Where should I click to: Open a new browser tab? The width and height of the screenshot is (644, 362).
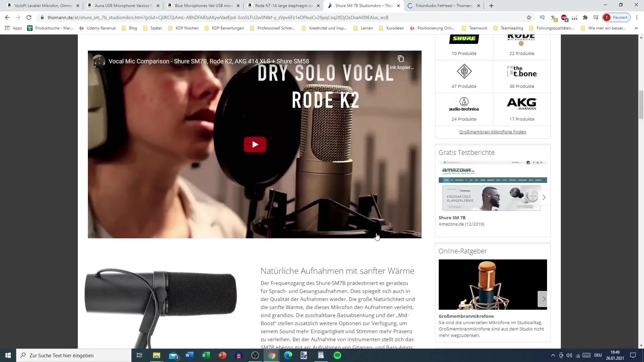click(491, 6)
